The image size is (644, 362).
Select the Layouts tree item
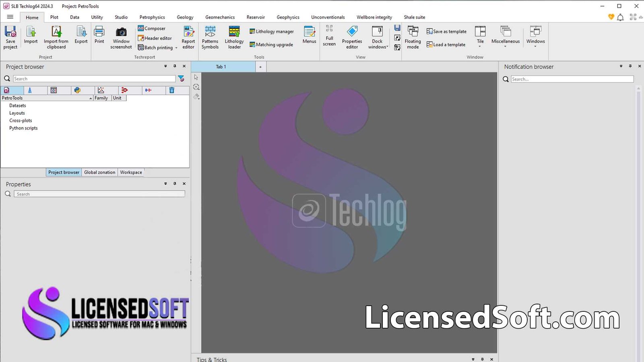[x=17, y=113]
